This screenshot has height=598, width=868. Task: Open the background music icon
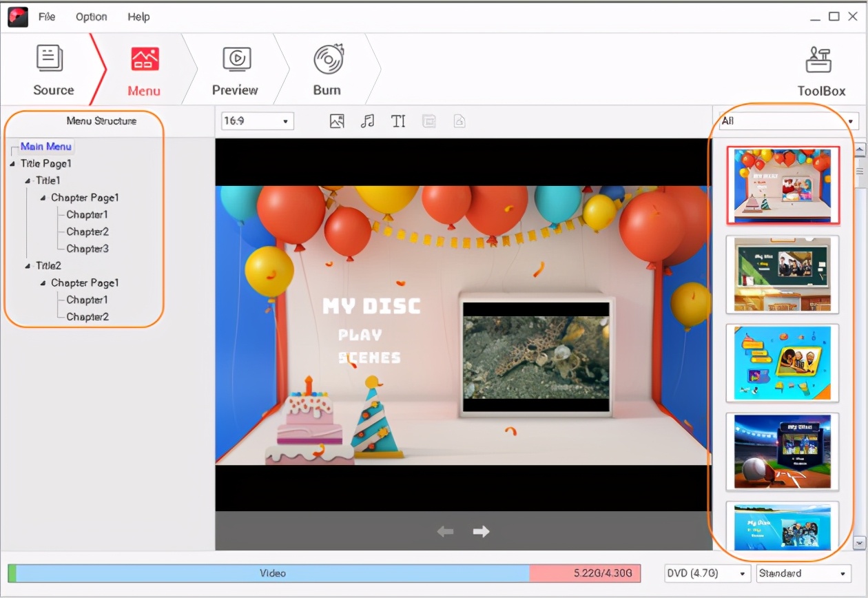tap(368, 121)
